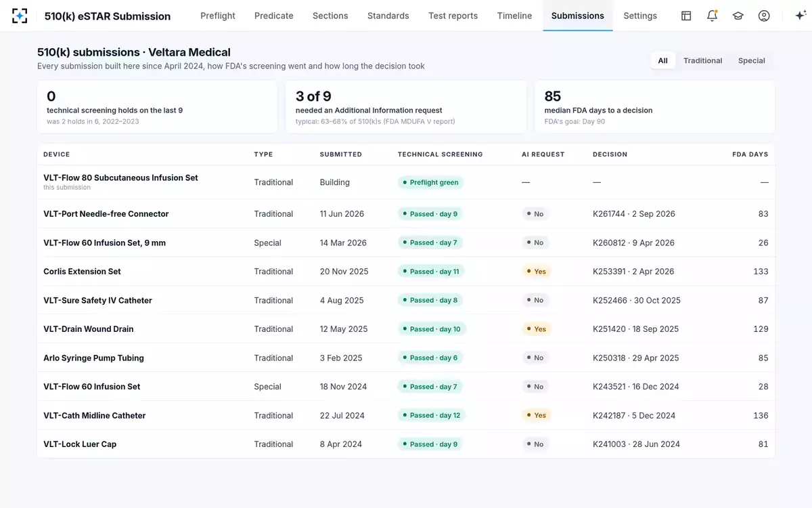The height and width of the screenshot is (508, 812).
Task: Click submitted date 3 Feb 2025
Action: [x=341, y=358]
